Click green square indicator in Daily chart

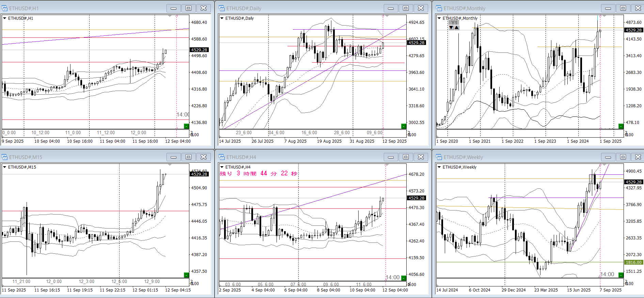coord(404,126)
